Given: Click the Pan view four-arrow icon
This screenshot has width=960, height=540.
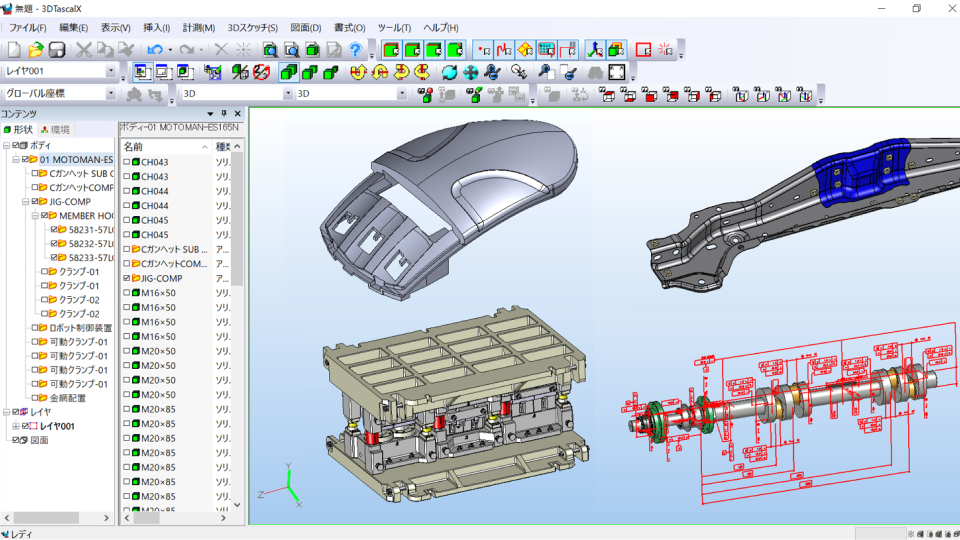Looking at the screenshot, I should [471, 72].
